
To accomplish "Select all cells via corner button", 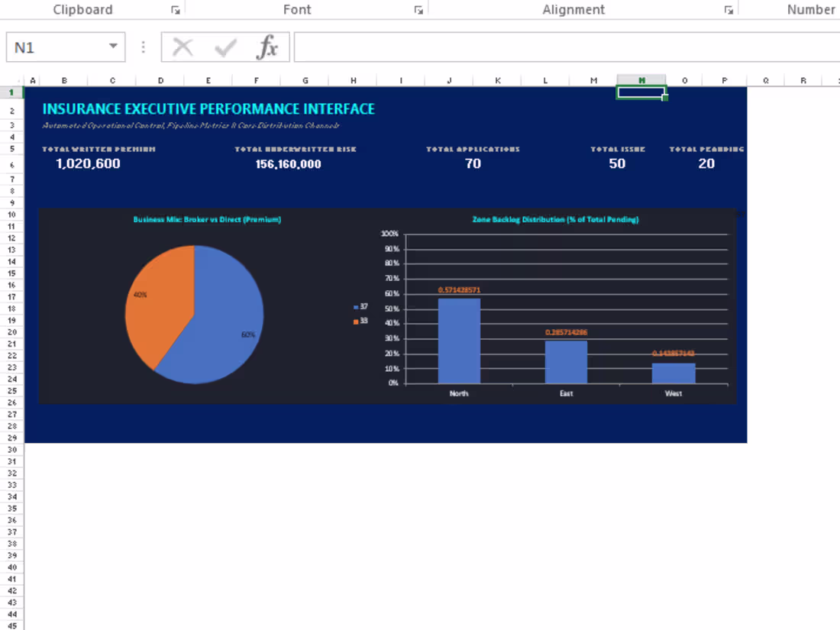I will pos(11,80).
